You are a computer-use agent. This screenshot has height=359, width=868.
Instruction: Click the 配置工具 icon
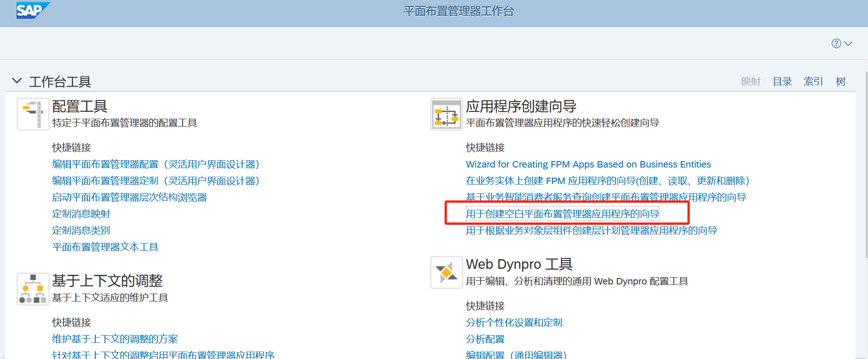(x=33, y=114)
